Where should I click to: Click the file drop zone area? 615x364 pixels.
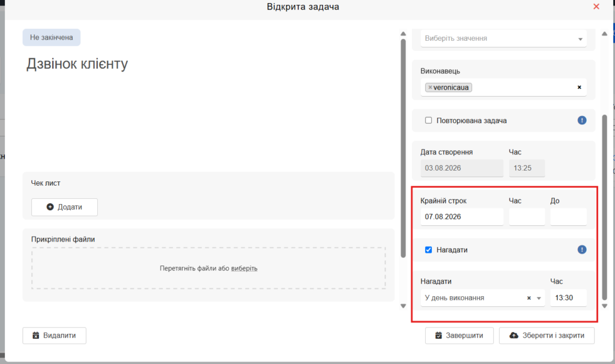[x=208, y=268]
